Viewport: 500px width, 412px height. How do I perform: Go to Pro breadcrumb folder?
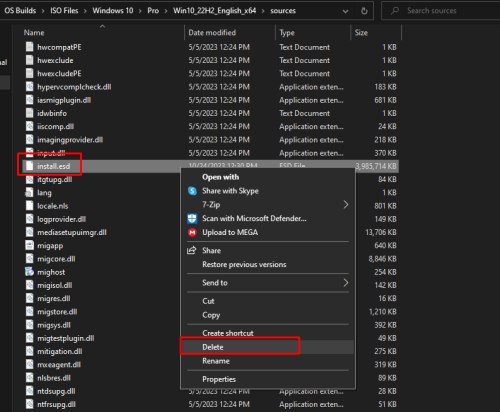click(153, 11)
